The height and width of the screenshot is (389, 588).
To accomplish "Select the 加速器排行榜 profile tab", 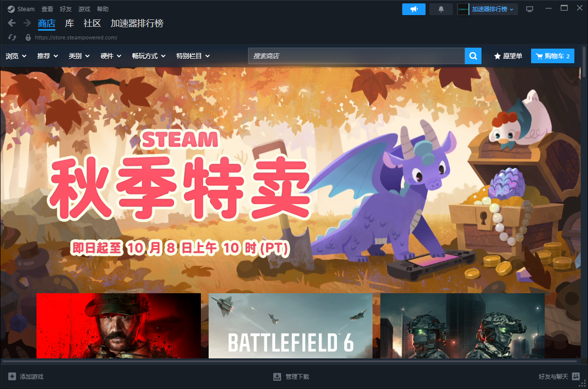I will pos(137,23).
